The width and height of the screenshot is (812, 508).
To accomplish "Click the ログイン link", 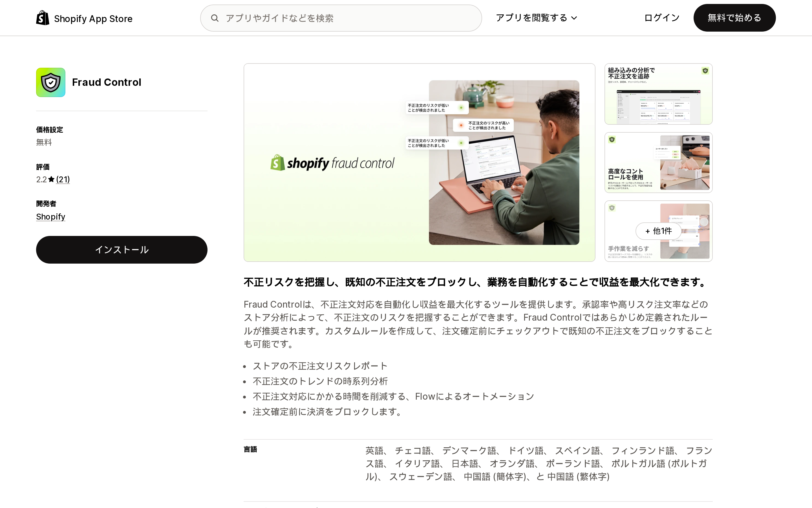I will 662,18.
